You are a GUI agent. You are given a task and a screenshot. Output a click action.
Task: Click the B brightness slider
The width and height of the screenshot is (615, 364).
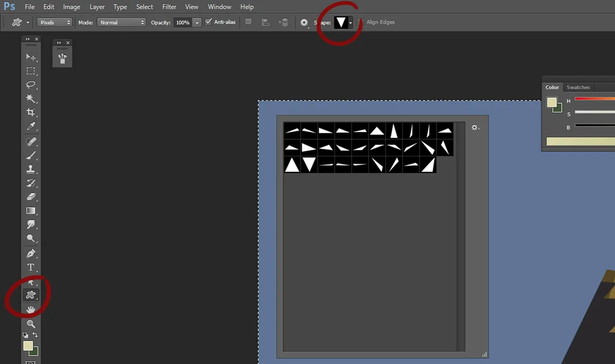point(595,126)
